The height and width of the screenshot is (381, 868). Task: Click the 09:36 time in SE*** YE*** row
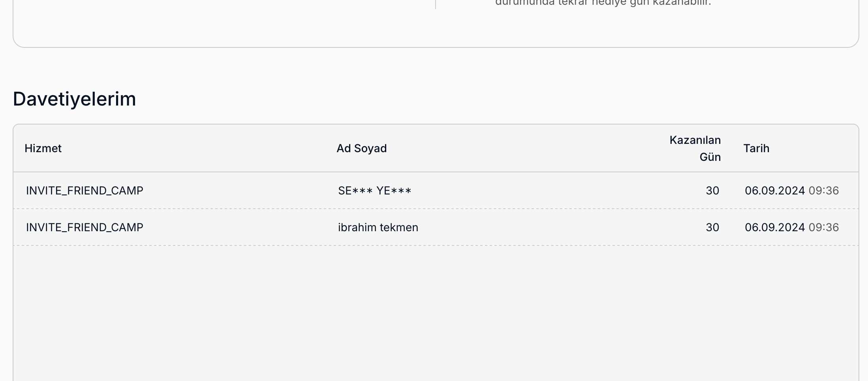pos(824,190)
